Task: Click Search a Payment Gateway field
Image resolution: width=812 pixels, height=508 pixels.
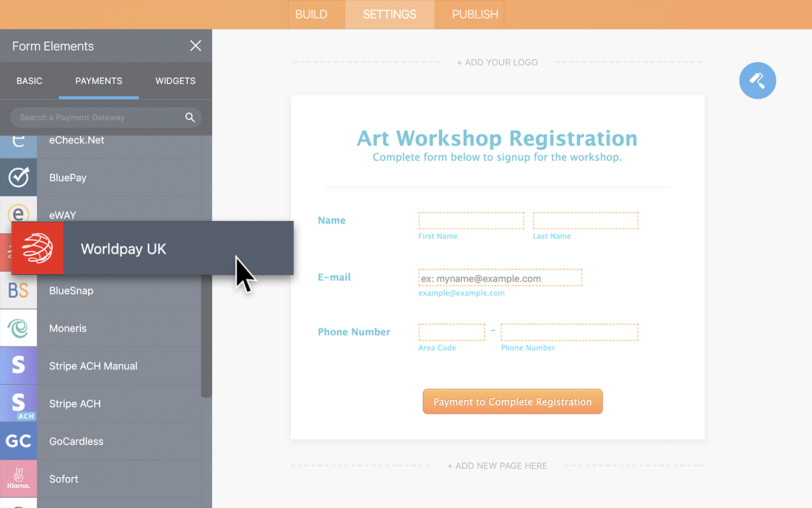Action: pos(106,117)
